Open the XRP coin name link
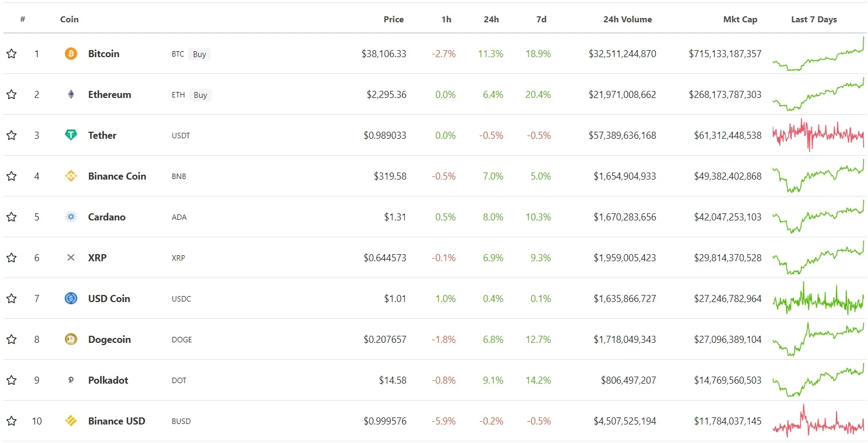 tap(97, 257)
